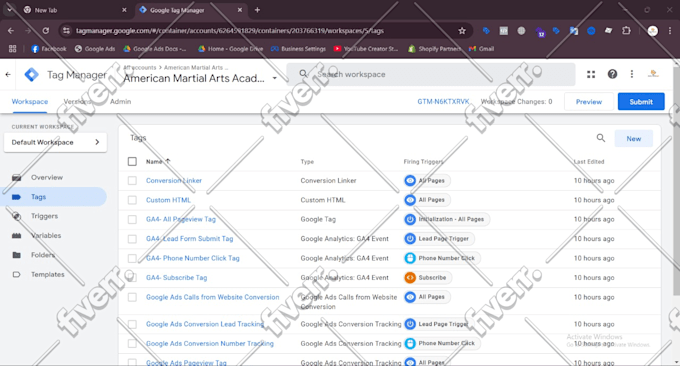Check the Conversion Linker tag checkbox
The image size is (680, 366).
click(x=132, y=180)
